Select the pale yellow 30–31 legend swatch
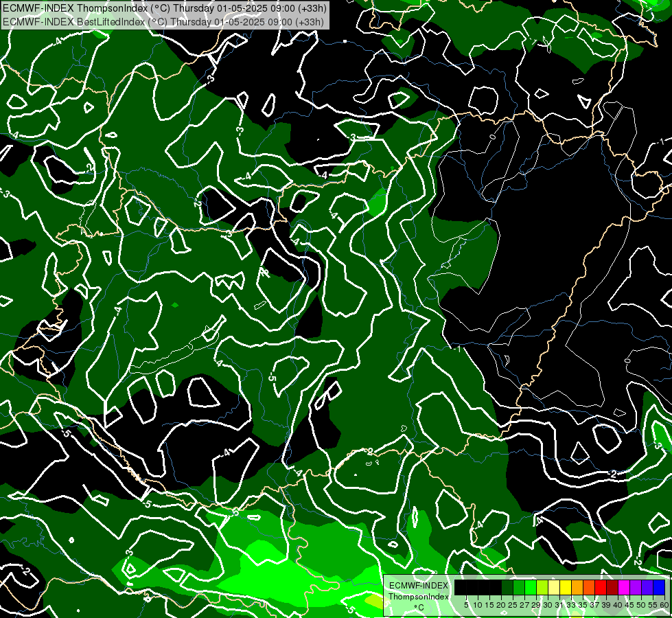This screenshot has height=618, width=672. click(x=554, y=587)
